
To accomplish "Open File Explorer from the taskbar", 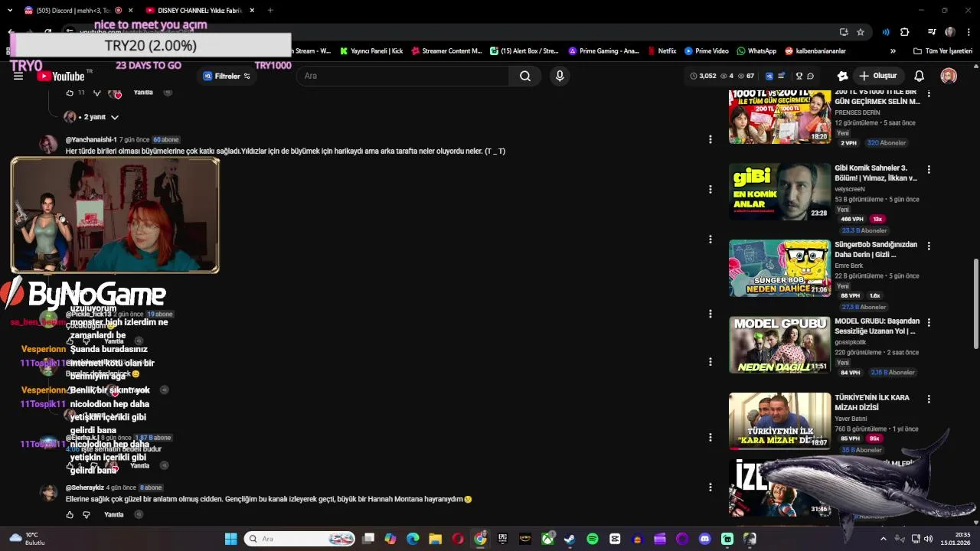I will (435, 539).
